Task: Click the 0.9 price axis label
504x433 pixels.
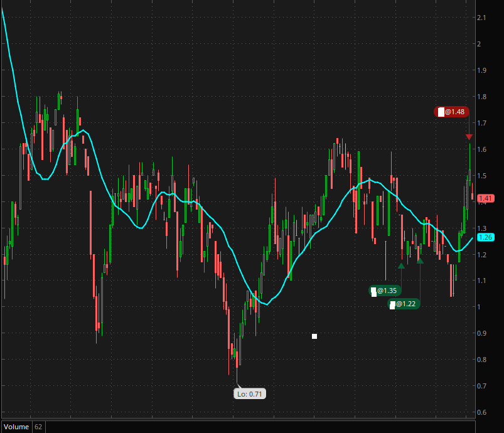Action: tap(482, 333)
